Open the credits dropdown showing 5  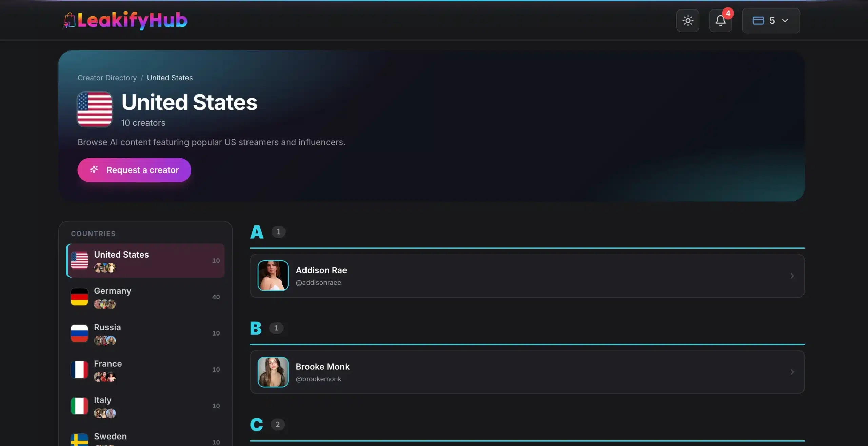click(x=771, y=21)
